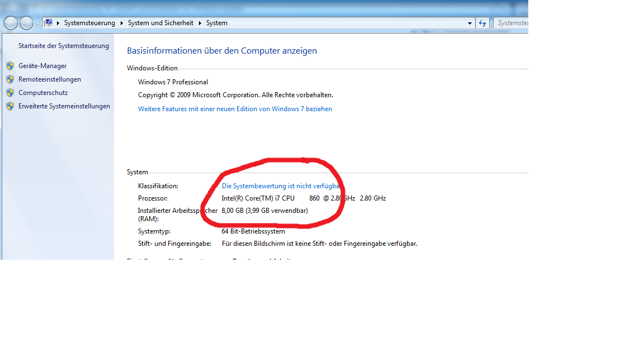Click the 'Klassifikation:' label
Image resolution: width=644 pixels, height=362 pixels.
pos(158,186)
